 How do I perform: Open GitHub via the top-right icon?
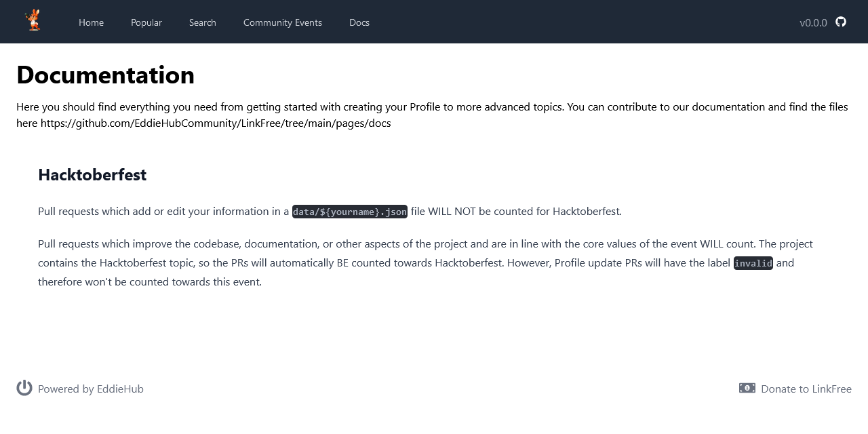tap(841, 22)
